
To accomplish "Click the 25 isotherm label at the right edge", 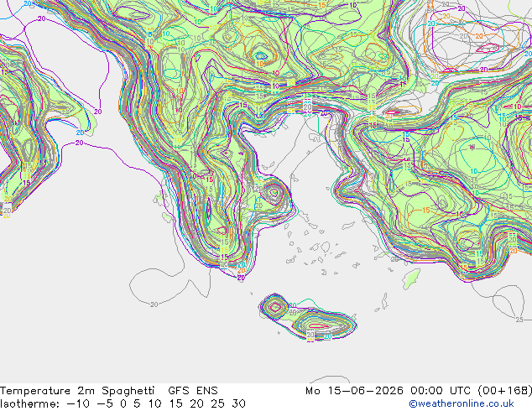I will 519,320.
